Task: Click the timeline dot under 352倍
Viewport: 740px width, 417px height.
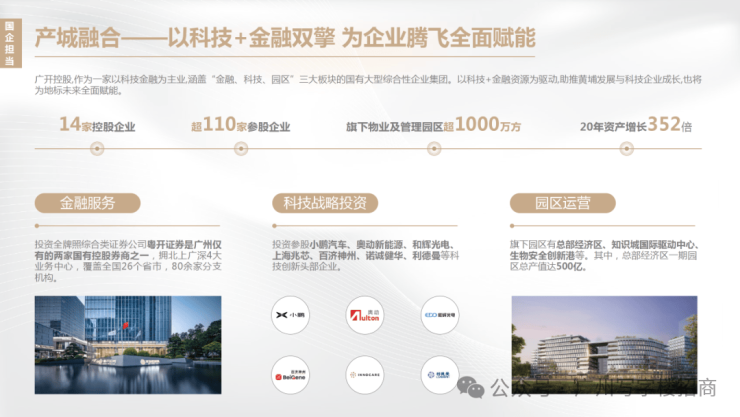Action: 627,149
